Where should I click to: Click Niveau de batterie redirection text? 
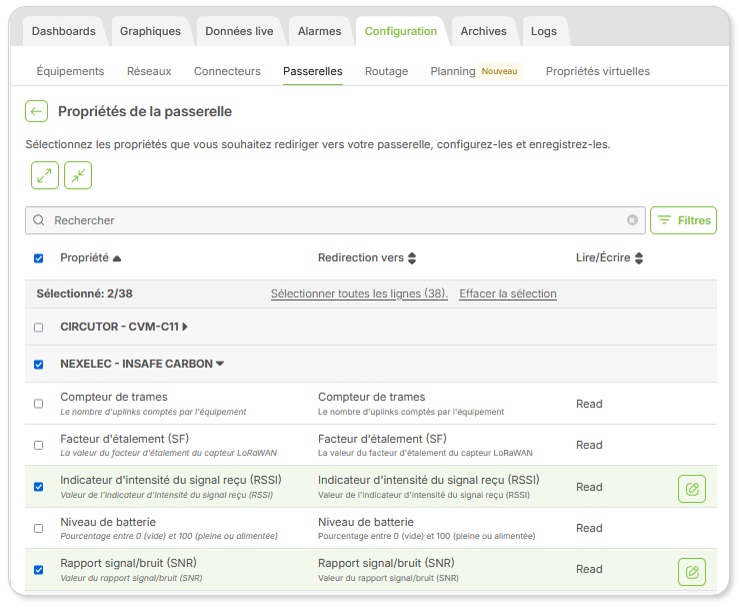point(366,522)
